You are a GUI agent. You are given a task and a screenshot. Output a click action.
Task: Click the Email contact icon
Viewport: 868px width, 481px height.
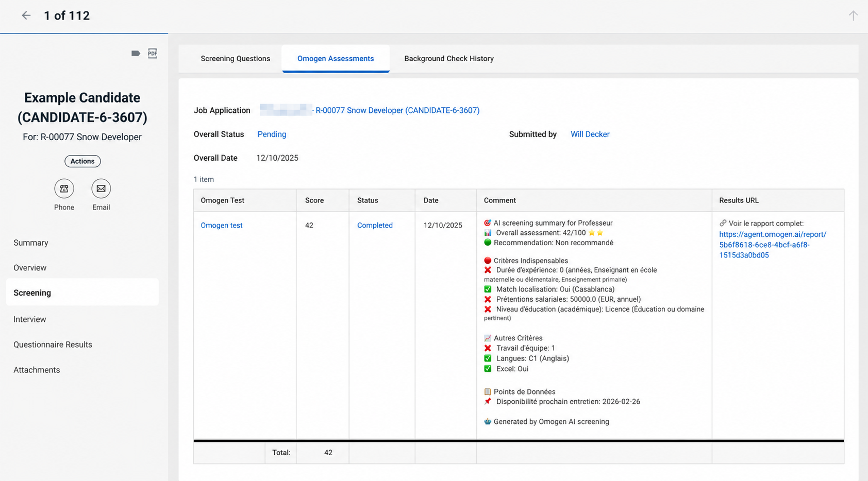101,188
